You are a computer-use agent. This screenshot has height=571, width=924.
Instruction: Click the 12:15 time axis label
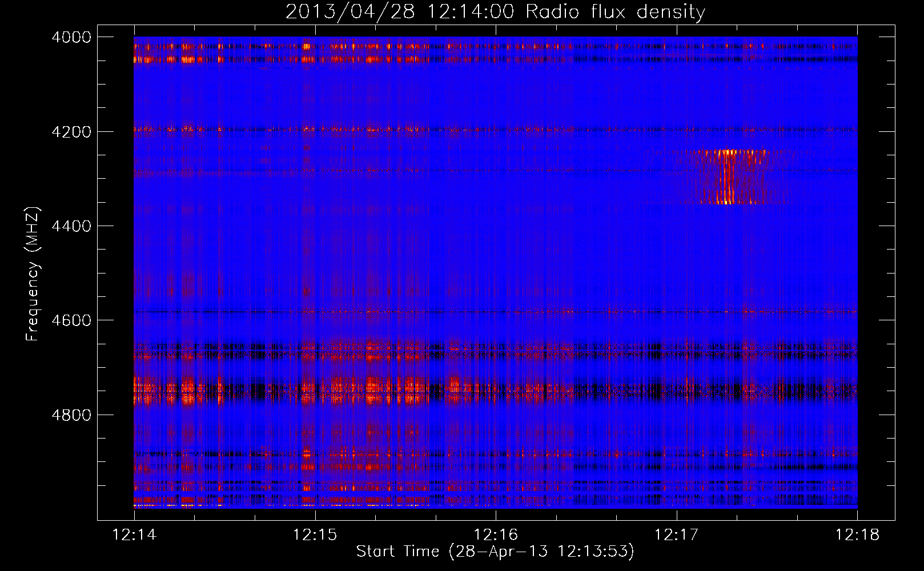click(315, 535)
